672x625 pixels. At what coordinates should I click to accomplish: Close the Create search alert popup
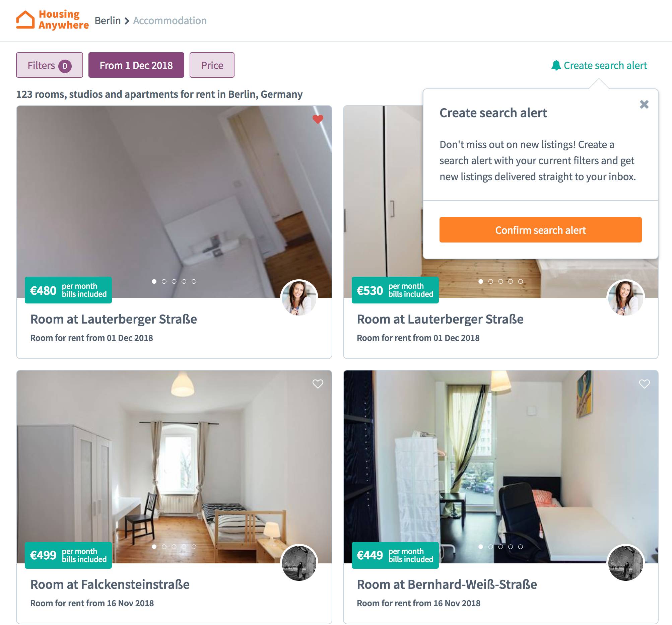pos(644,105)
